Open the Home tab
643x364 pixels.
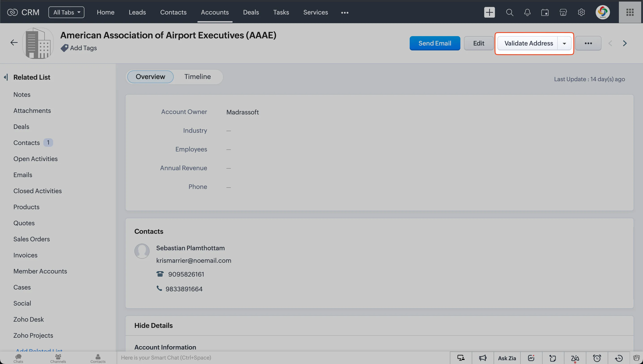[106, 12]
